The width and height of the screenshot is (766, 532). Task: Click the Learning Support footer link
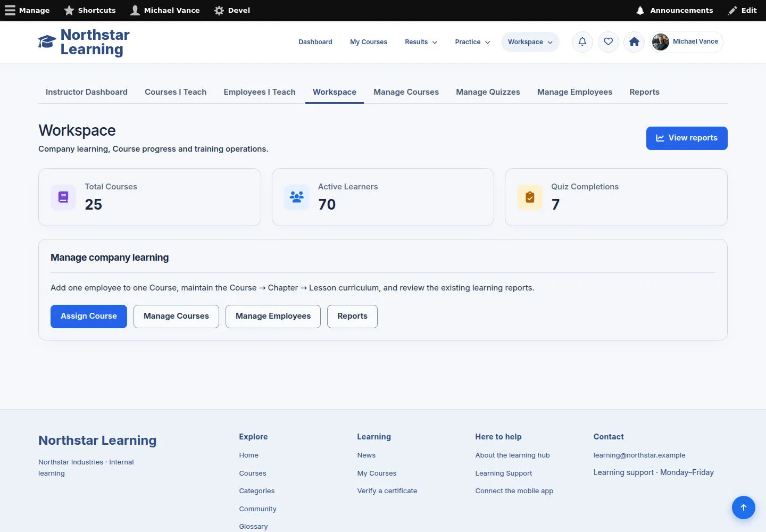(504, 473)
